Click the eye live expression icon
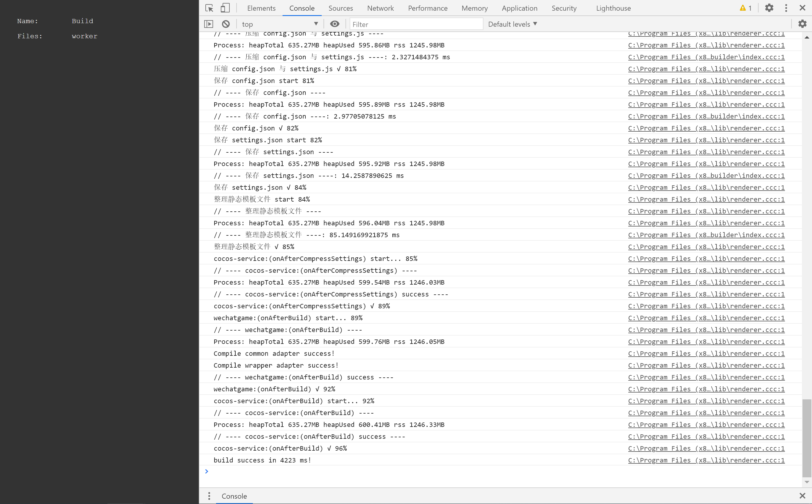This screenshot has height=504, width=812. coord(334,24)
